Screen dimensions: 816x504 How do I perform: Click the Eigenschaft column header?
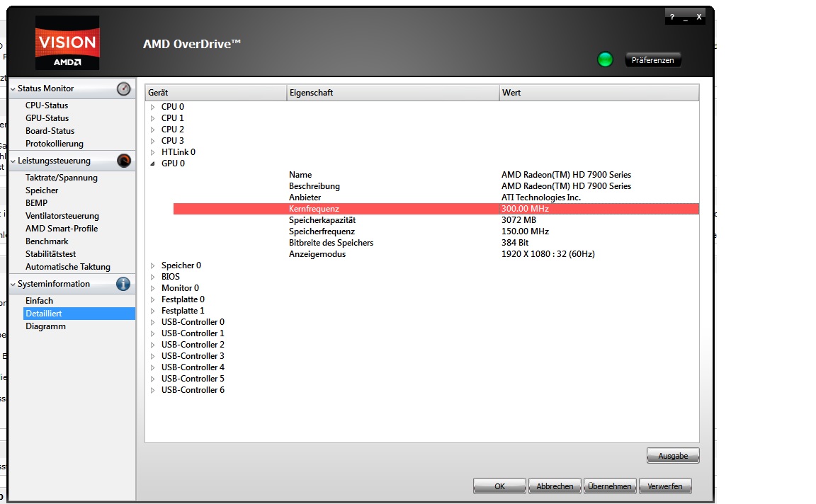pyautogui.click(x=393, y=93)
